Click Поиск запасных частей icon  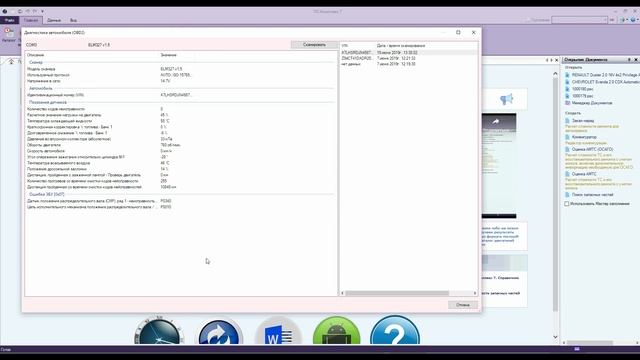click(x=567, y=195)
